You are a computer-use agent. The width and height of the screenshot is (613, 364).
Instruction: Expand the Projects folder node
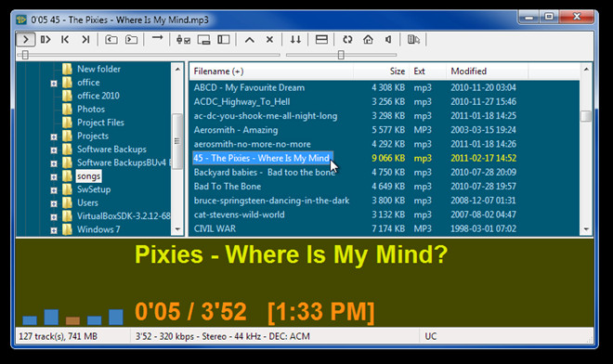[x=54, y=136]
